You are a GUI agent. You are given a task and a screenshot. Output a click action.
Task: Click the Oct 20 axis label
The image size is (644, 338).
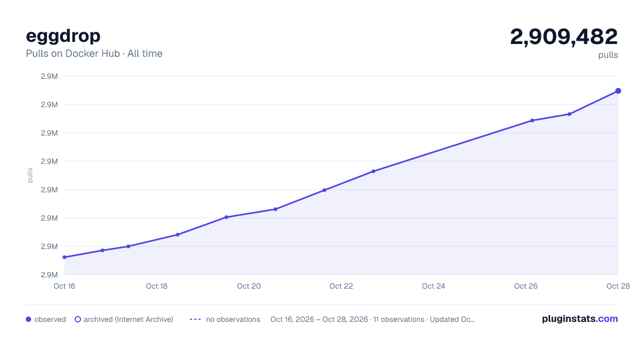pyautogui.click(x=249, y=286)
